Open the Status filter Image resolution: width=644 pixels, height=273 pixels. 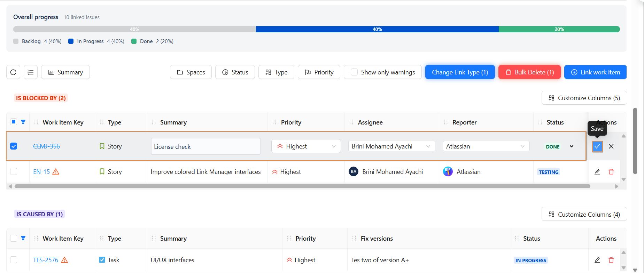(x=235, y=72)
